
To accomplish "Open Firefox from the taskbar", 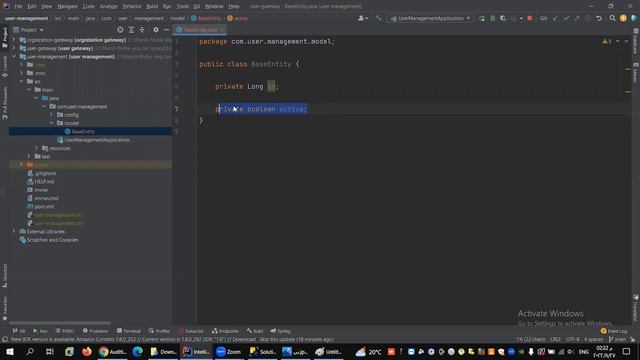I will (x=87, y=351).
